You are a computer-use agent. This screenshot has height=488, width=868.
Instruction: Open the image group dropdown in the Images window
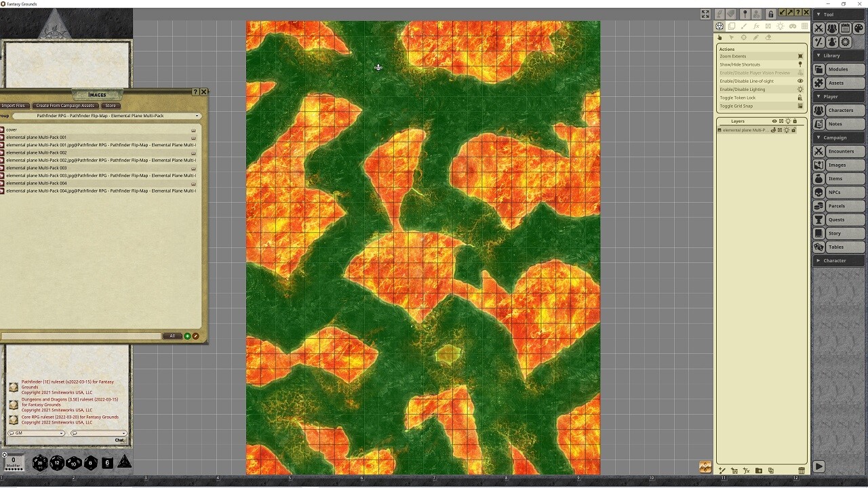[196, 116]
